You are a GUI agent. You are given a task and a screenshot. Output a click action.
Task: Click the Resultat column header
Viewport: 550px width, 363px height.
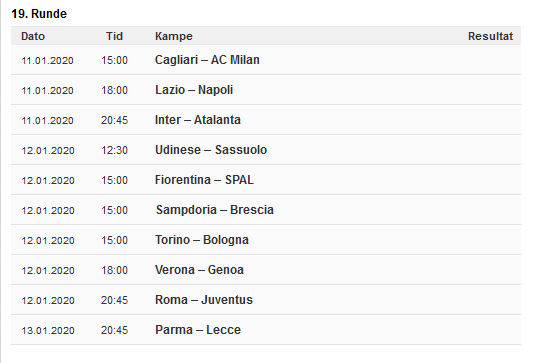click(x=490, y=36)
